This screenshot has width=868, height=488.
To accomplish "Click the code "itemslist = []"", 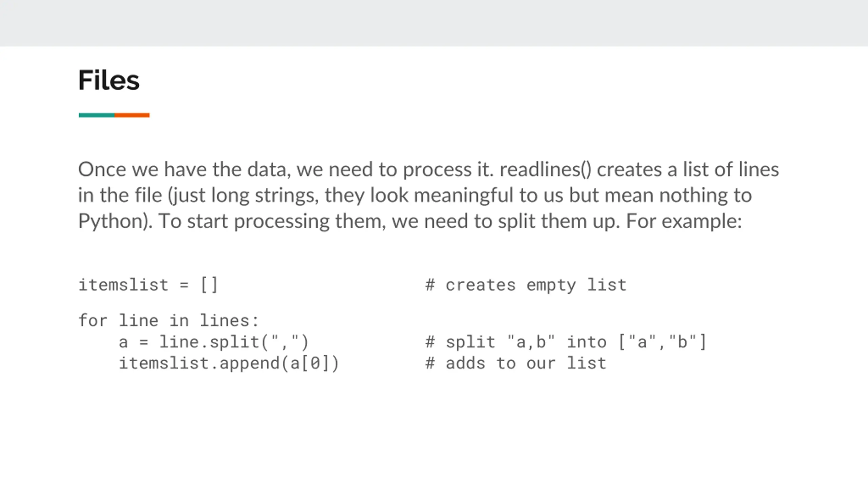I will [148, 285].
